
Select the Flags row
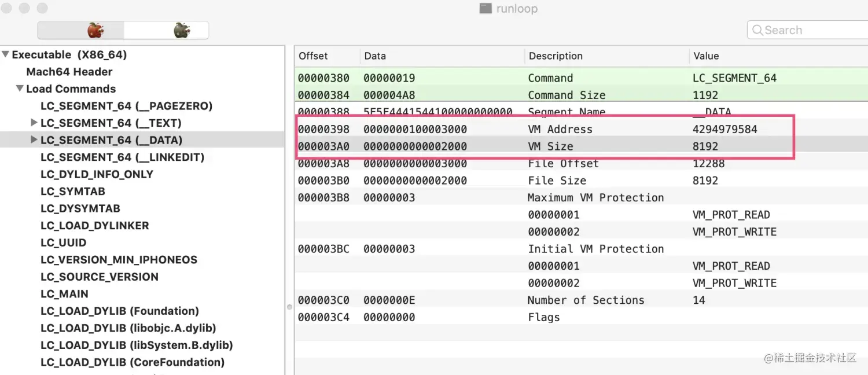coord(581,317)
